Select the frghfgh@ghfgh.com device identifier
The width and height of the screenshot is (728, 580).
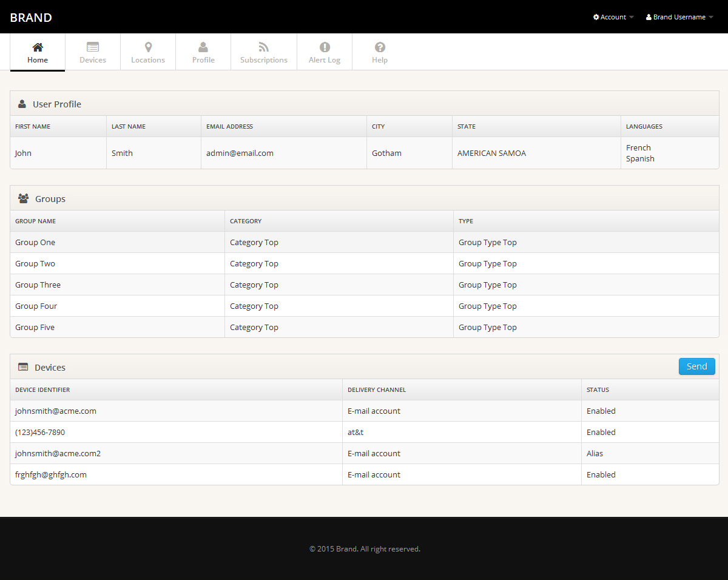click(51, 474)
